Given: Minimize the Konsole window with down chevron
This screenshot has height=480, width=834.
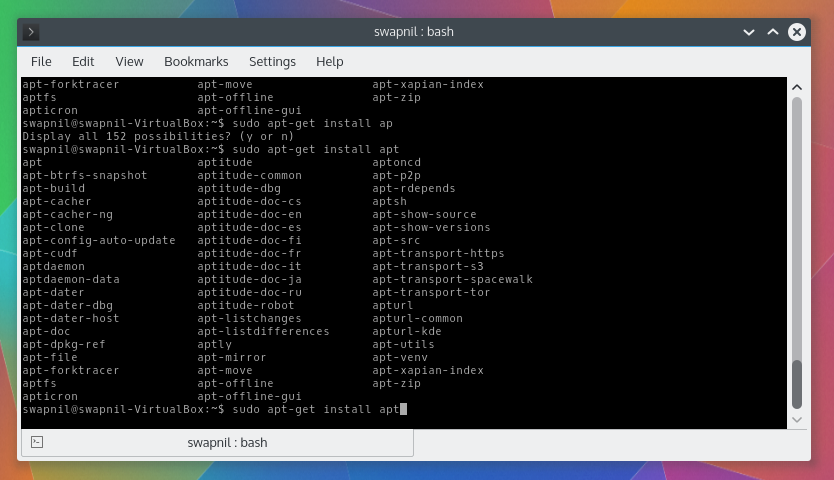Looking at the screenshot, I should 749,32.
